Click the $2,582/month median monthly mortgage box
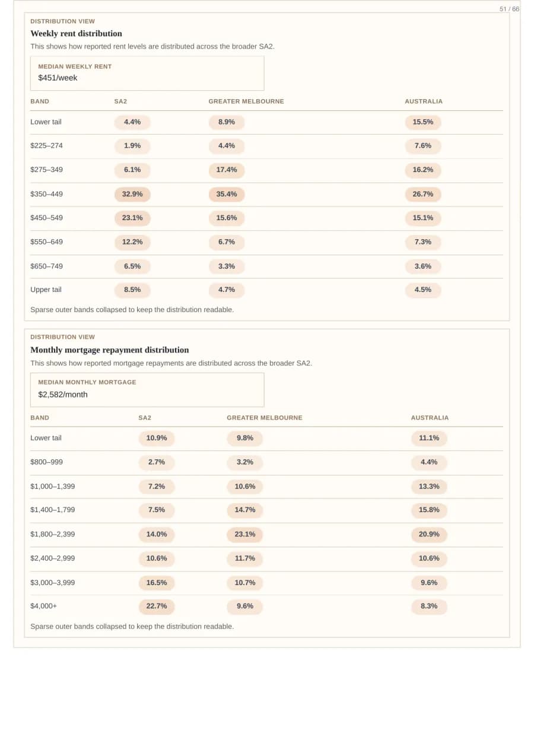This screenshot has width=534, height=756. tap(147, 389)
